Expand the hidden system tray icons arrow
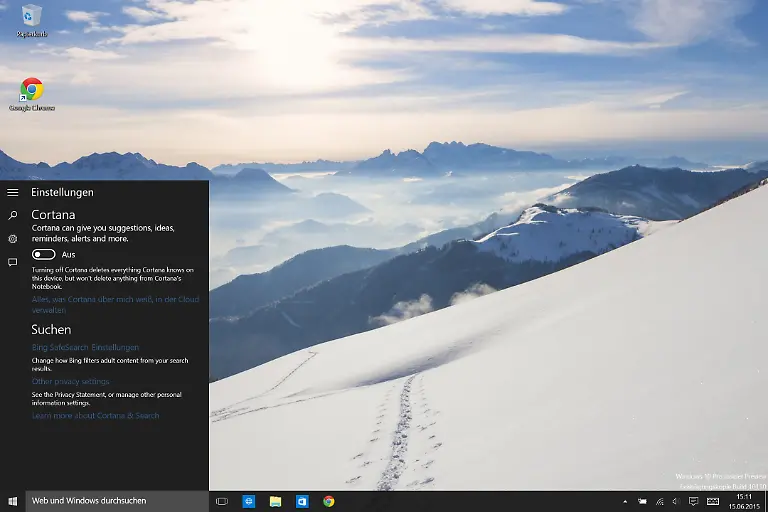768x512 pixels. [x=626, y=501]
